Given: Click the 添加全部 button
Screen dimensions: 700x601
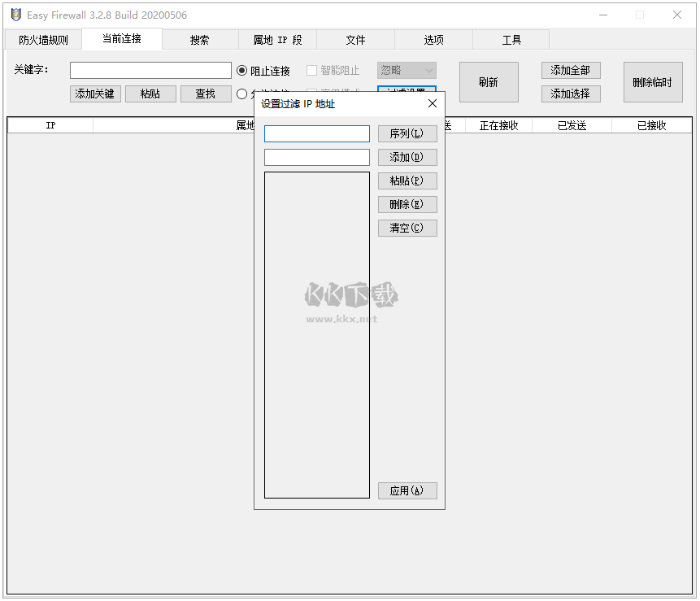Looking at the screenshot, I should 569,70.
